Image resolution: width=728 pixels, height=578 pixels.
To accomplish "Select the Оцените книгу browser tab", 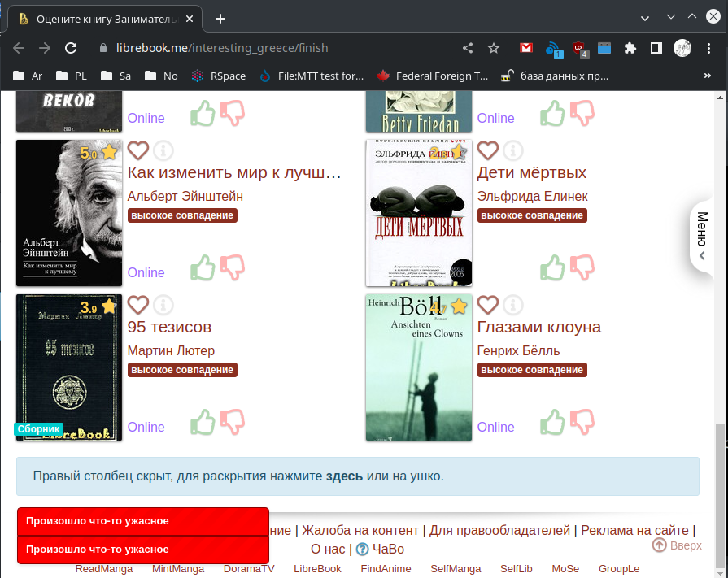I will tap(106, 19).
